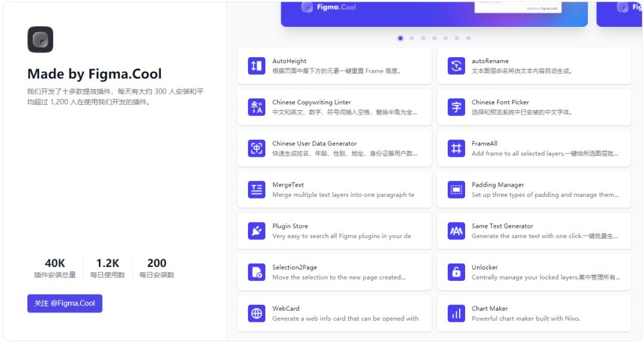Switch to the second carousel dot
The image size is (644, 344).
click(411, 38)
